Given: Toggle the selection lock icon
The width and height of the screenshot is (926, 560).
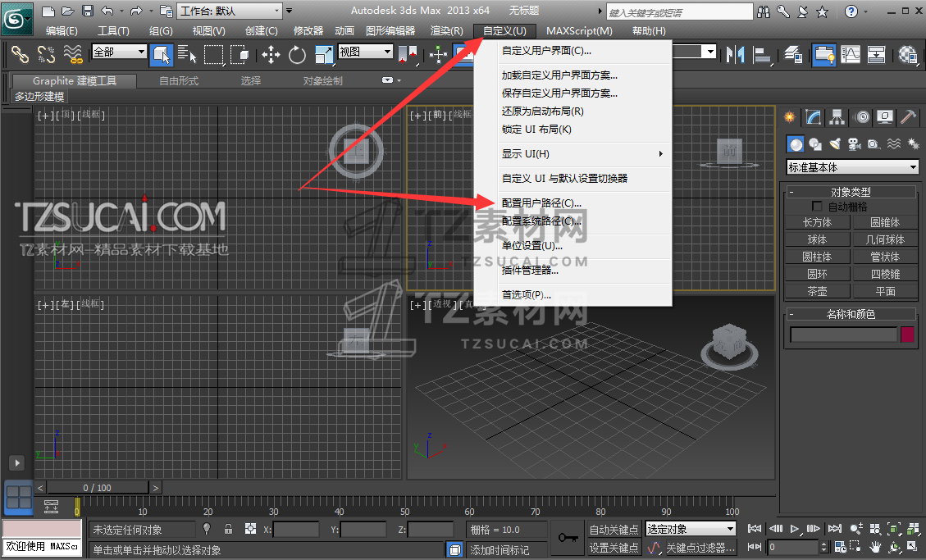Looking at the screenshot, I should [x=229, y=529].
